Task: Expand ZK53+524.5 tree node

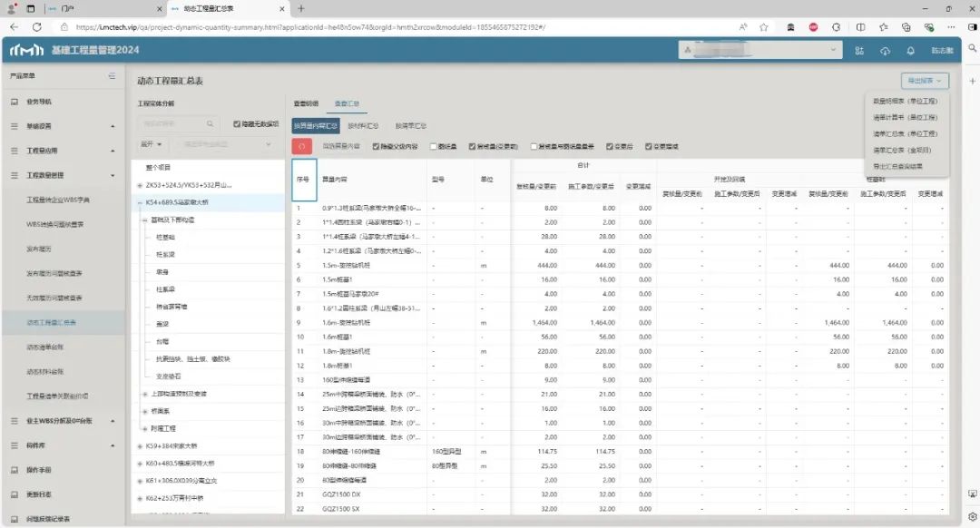Action: coord(140,186)
